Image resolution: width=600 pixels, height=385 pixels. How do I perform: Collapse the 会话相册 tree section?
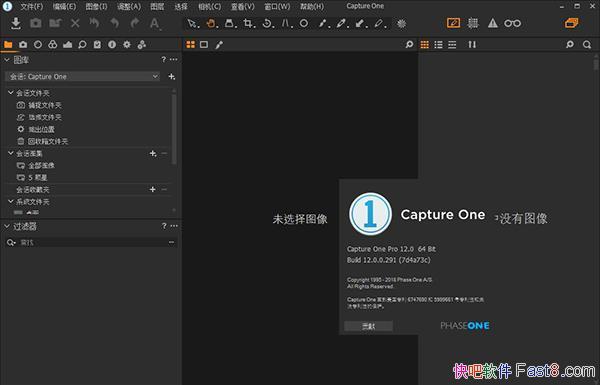(x=11, y=153)
